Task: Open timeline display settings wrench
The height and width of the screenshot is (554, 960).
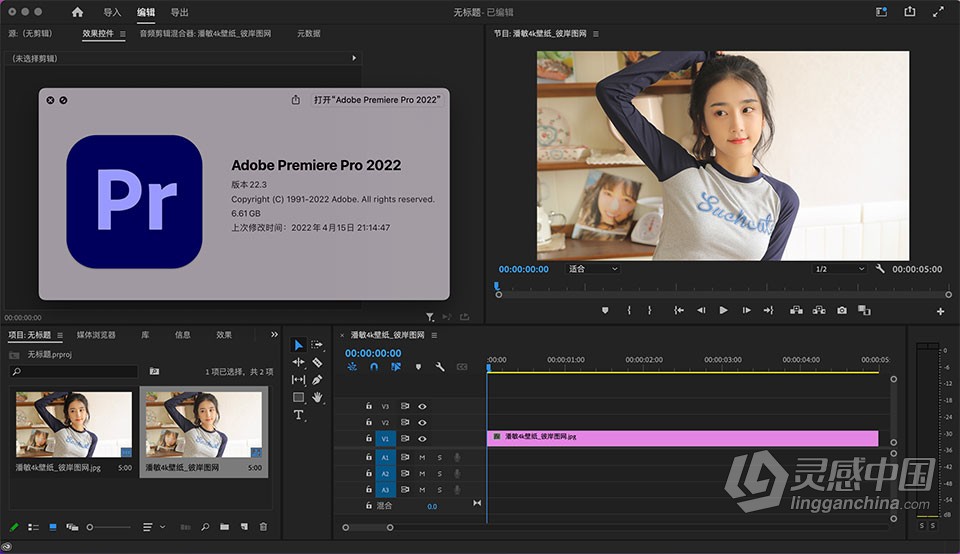Action: tap(440, 367)
